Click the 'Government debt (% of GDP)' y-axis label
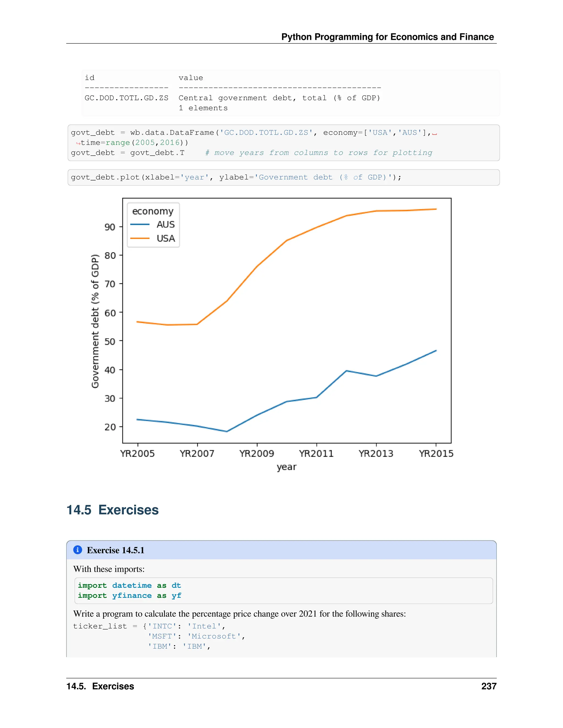The height and width of the screenshot is (728, 563). click(95, 321)
